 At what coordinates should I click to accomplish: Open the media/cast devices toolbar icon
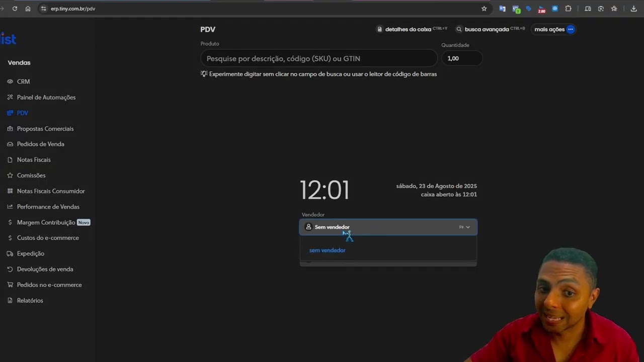click(x=588, y=9)
